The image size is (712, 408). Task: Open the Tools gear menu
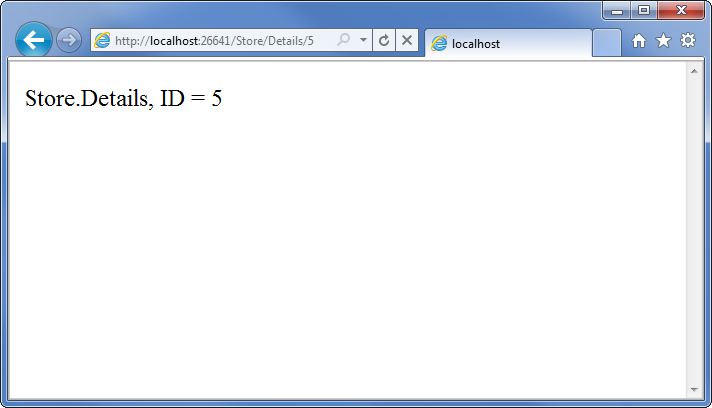688,41
